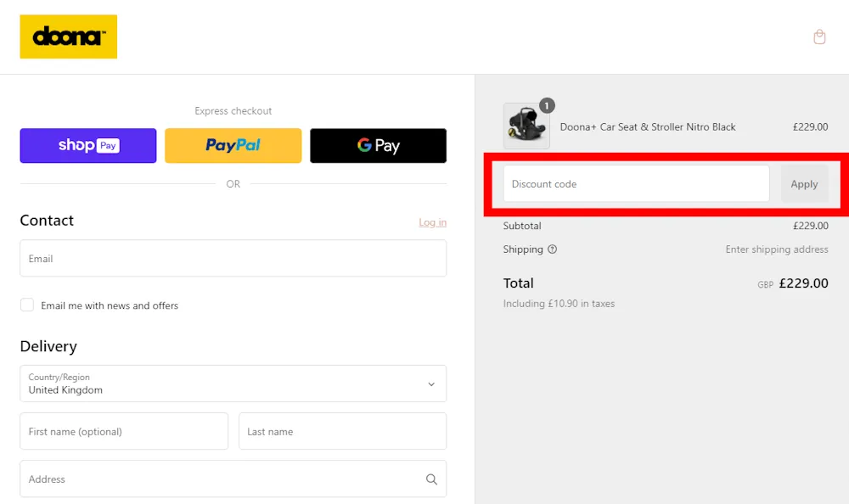
Task: Click the Doona logo
Action: [68, 36]
